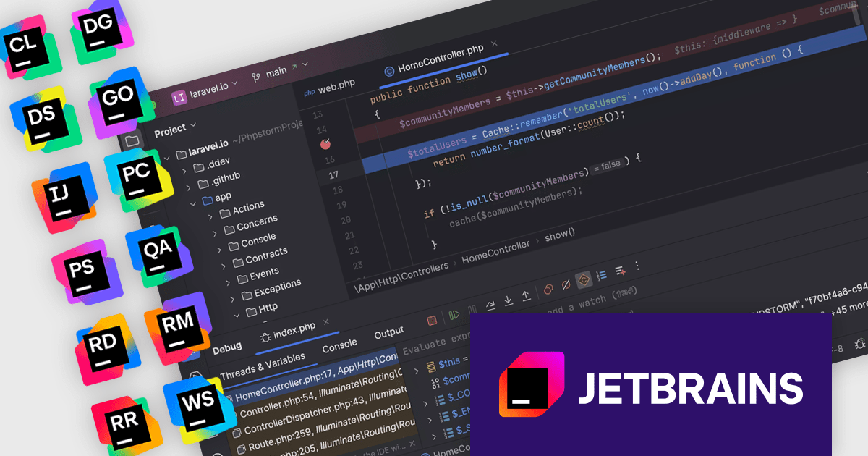
Task: Open the View Breakpoints double-circle icon
Action: (x=549, y=288)
